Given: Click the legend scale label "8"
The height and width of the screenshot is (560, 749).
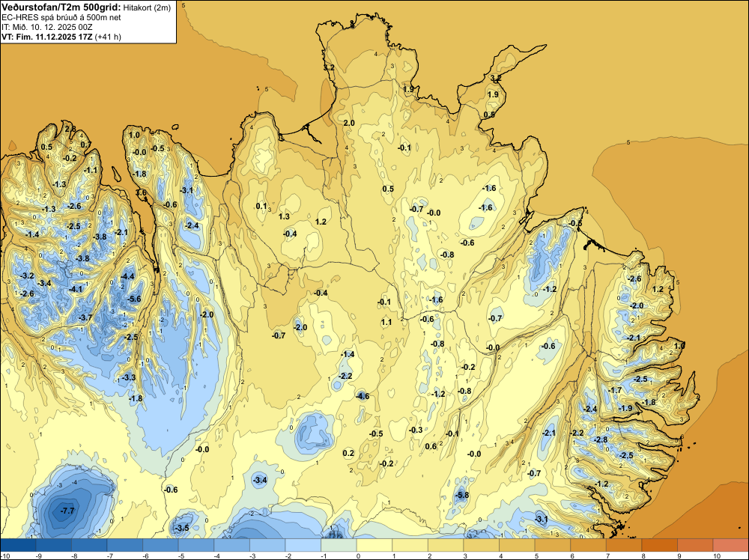Looking at the screenshot, I should [x=643, y=556].
